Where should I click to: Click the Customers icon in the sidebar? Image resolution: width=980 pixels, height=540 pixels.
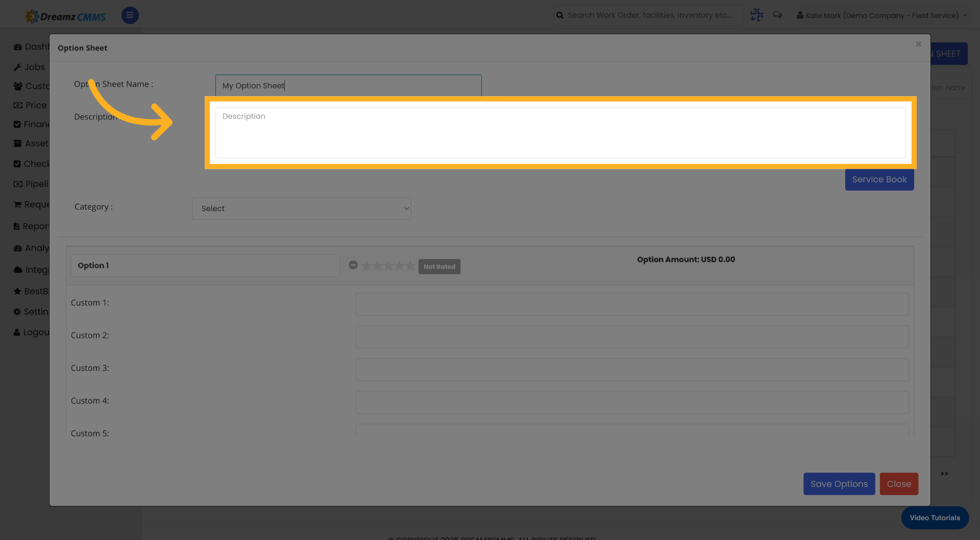[17, 86]
